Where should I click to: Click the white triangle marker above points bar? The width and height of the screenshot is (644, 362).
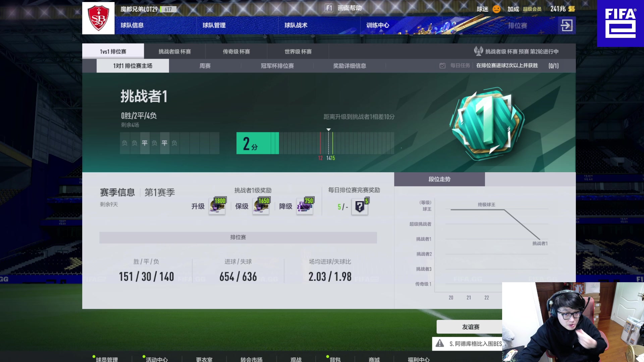point(329,129)
